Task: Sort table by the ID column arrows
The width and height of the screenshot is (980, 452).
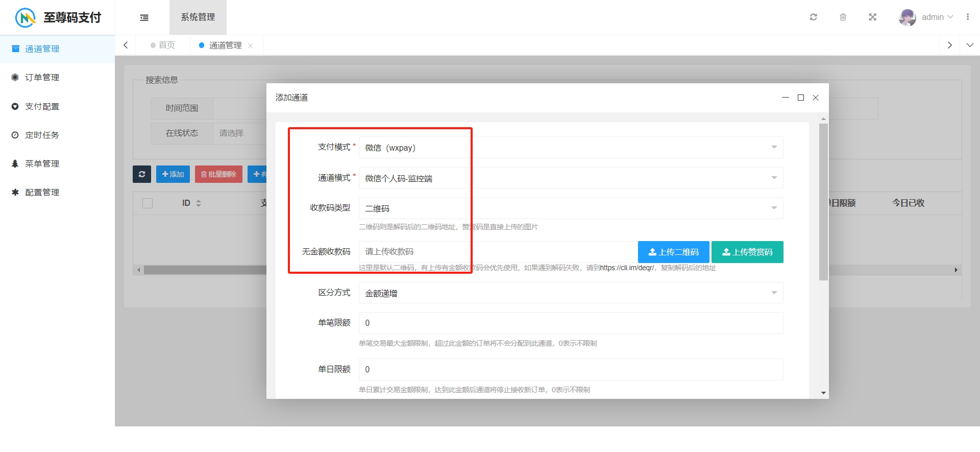Action: coord(199,203)
